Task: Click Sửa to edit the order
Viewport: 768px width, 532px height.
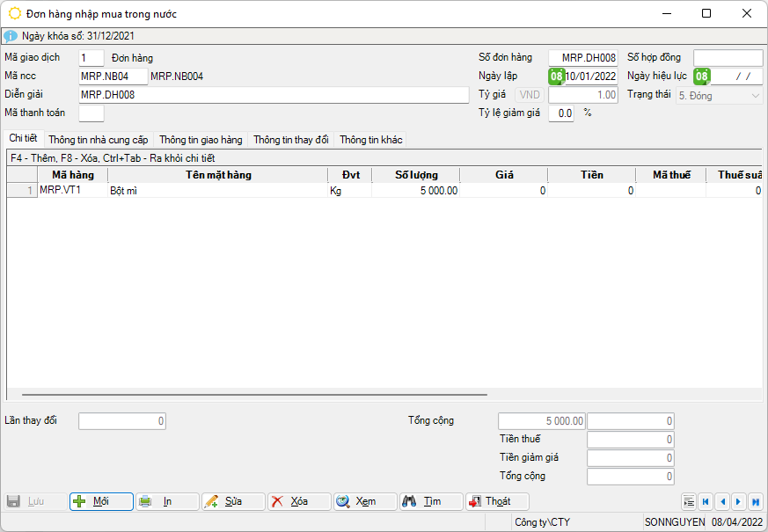Action: (233, 501)
